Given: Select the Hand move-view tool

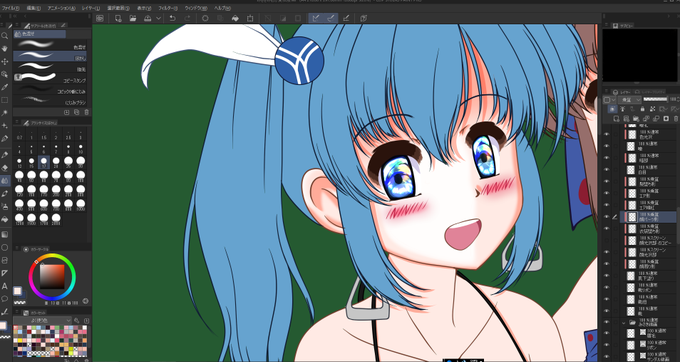Looking at the screenshot, I should point(5,49).
